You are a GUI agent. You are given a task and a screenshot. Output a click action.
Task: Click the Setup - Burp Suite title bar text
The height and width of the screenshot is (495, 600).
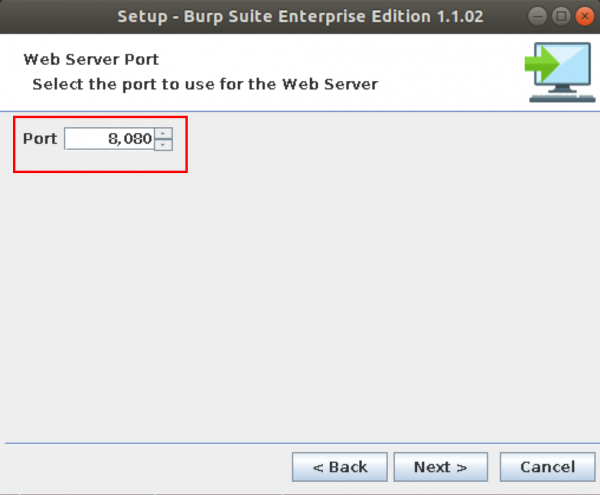tap(300, 16)
